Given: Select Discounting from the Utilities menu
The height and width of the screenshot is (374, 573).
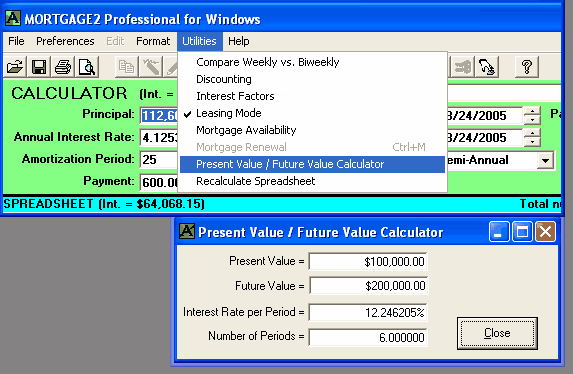Looking at the screenshot, I should point(312,79).
